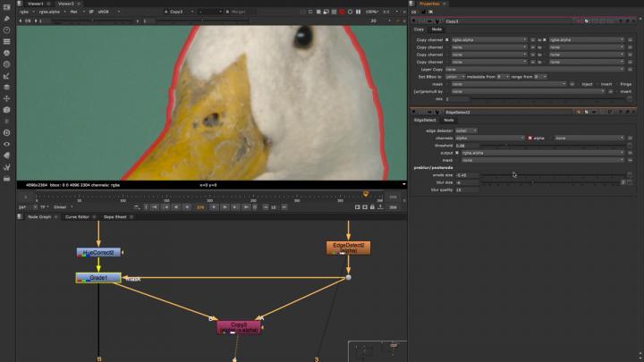Jump to the last frame button
The image size is (644, 362).
[246, 207]
